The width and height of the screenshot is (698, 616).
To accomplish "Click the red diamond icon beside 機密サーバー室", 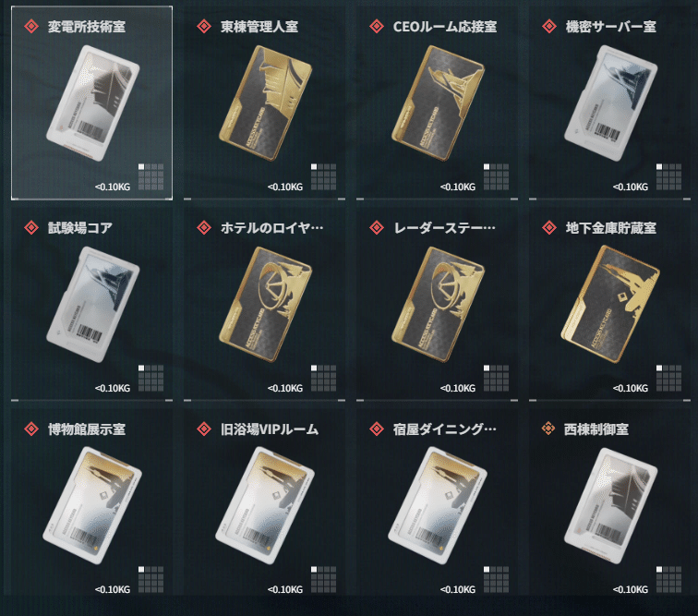I will tap(549, 26).
